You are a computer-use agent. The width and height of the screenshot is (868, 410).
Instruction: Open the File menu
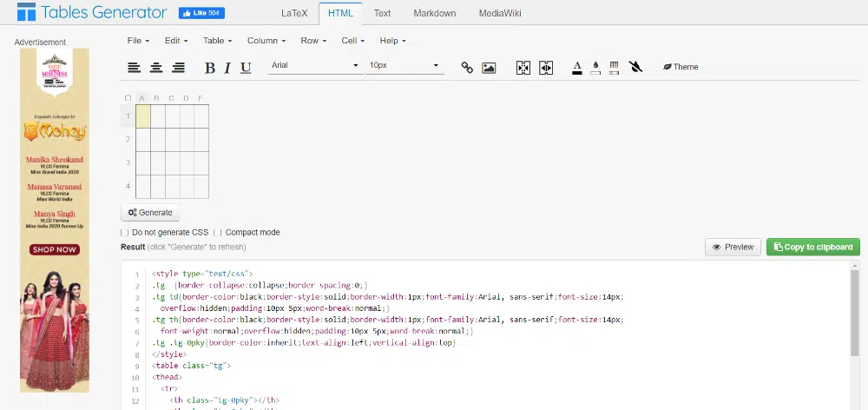pos(138,41)
